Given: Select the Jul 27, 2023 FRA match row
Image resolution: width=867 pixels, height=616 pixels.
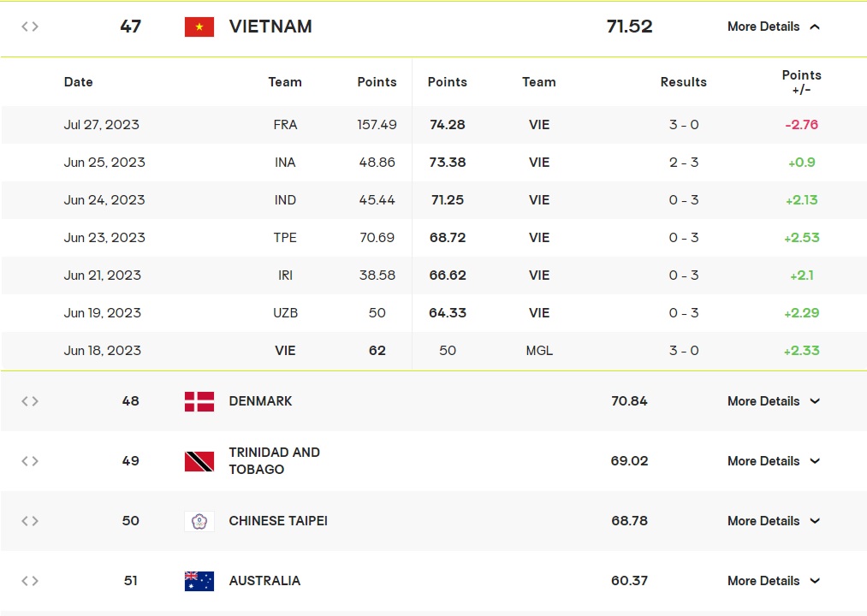Looking at the screenshot, I should (433, 125).
